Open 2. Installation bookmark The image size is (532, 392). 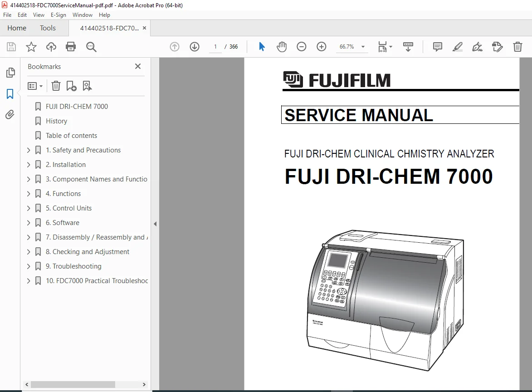click(66, 165)
